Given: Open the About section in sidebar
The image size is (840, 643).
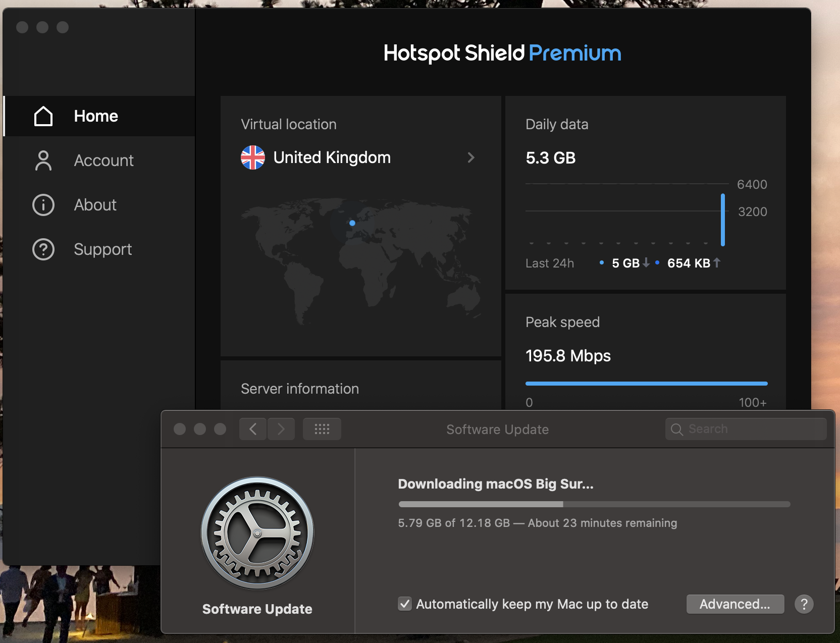Looking at the screenshot, I should (99, 205).
